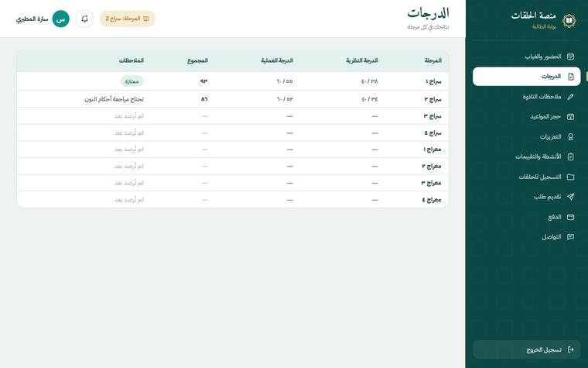The height and width of the screenshot is (368, 588).
Task: Select the معراج ٣ row label
Action: 431,183
